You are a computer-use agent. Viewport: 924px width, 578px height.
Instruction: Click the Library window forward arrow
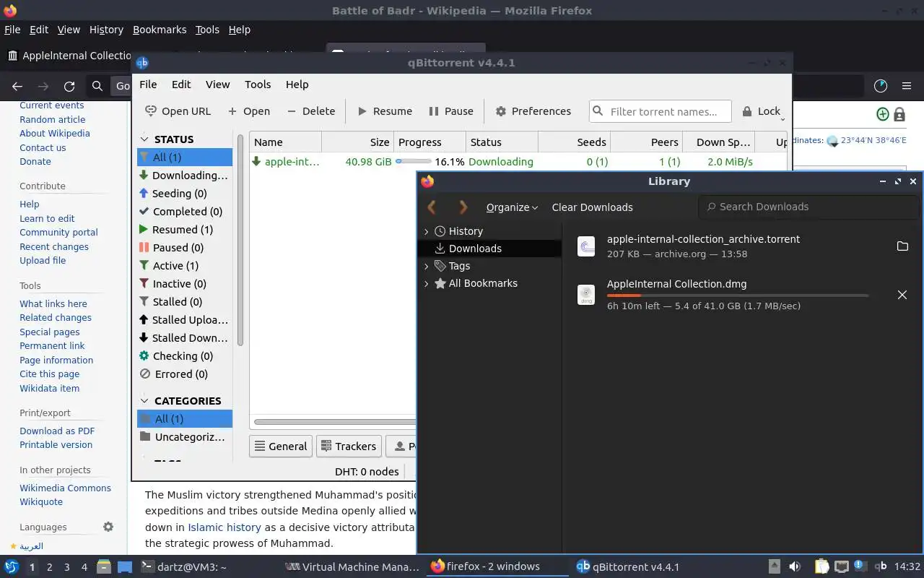coord(463,207)
